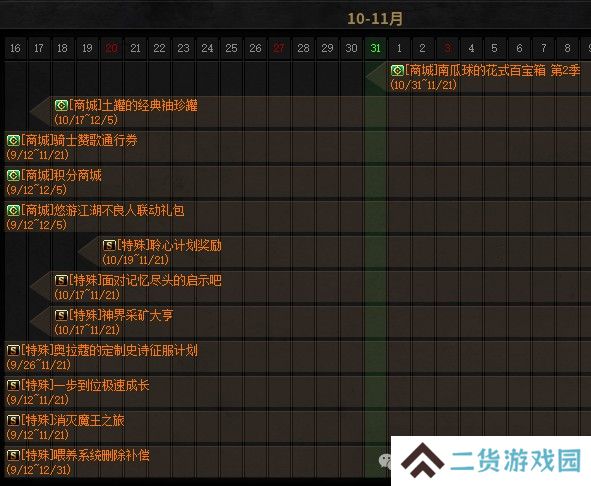This screenshot has height=486, width=591.
Task: Click the date range (10/31~11/21)
Action: coord(424,85)
